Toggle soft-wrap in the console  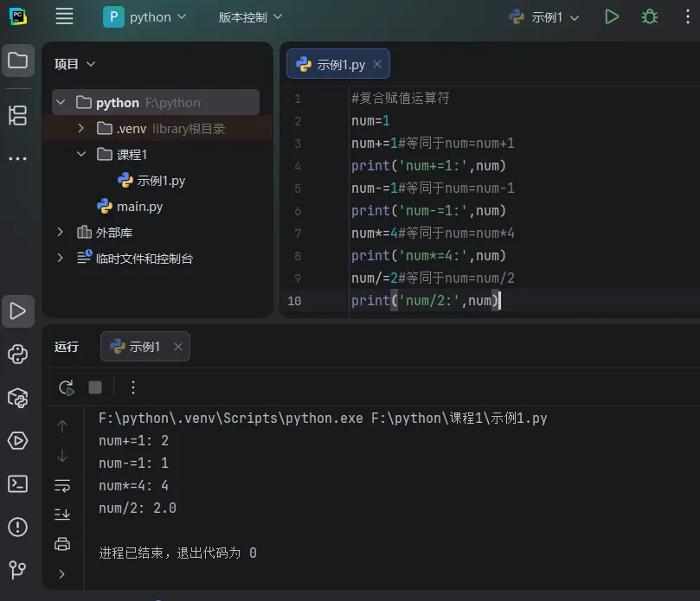pyautogui.click(x=62, y=485)
